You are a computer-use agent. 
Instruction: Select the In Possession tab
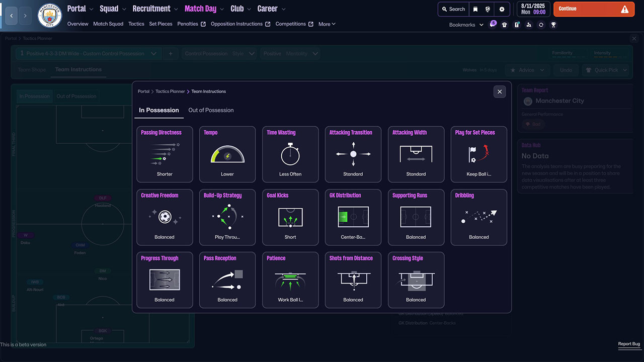point(159,110)
